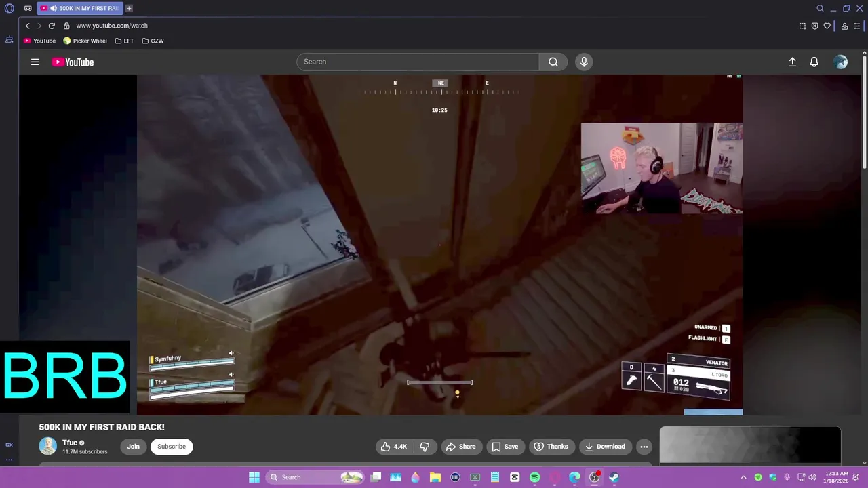The width and height of the screenshot is (868, 488).
Task: Open the Tfue channel name link
Action: click(70, 443)
